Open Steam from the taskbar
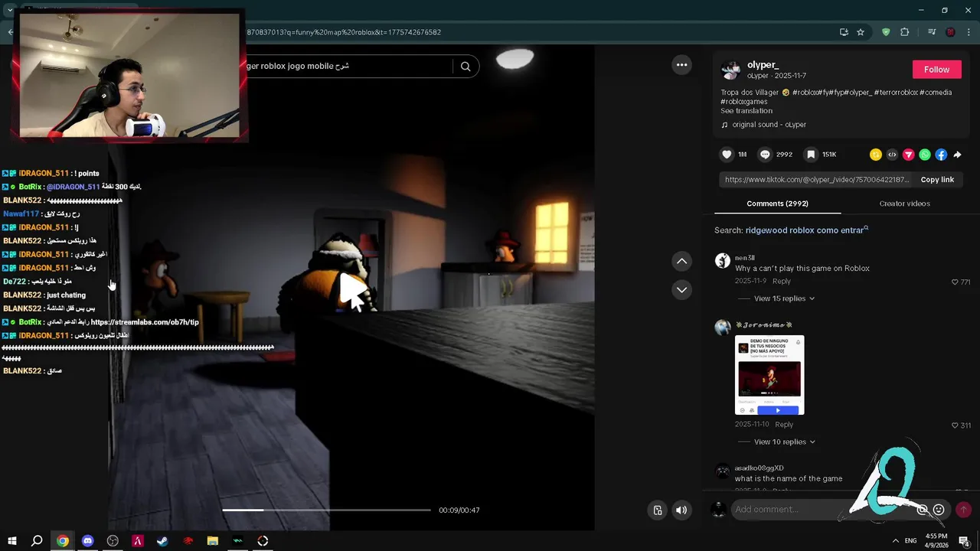 tap(162, 541)
